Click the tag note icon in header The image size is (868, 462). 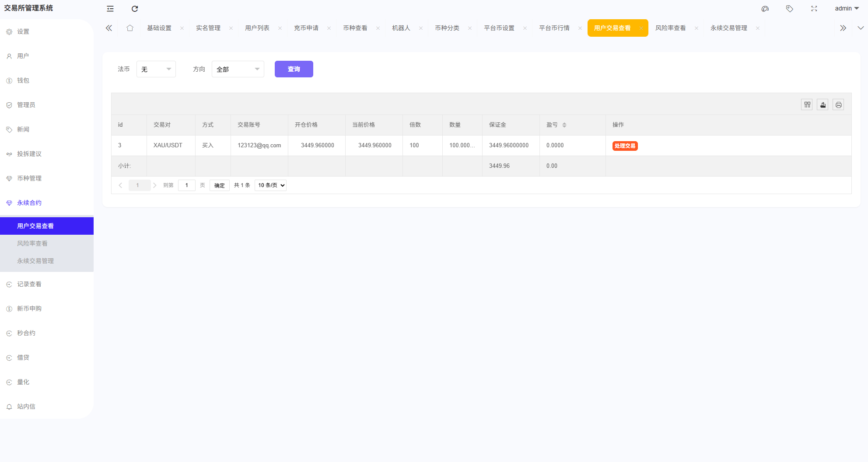[x=790, y=9]
